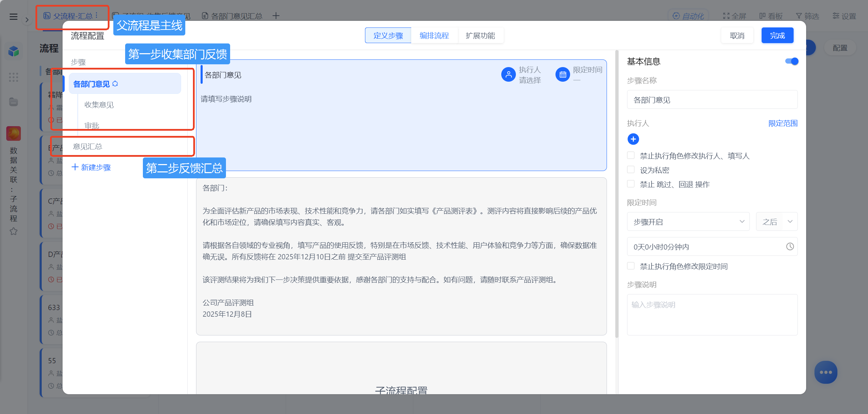Viewport: 868px width, 414px height.
Task: Open the hamburger menu icon
Action: click(14, 16)
